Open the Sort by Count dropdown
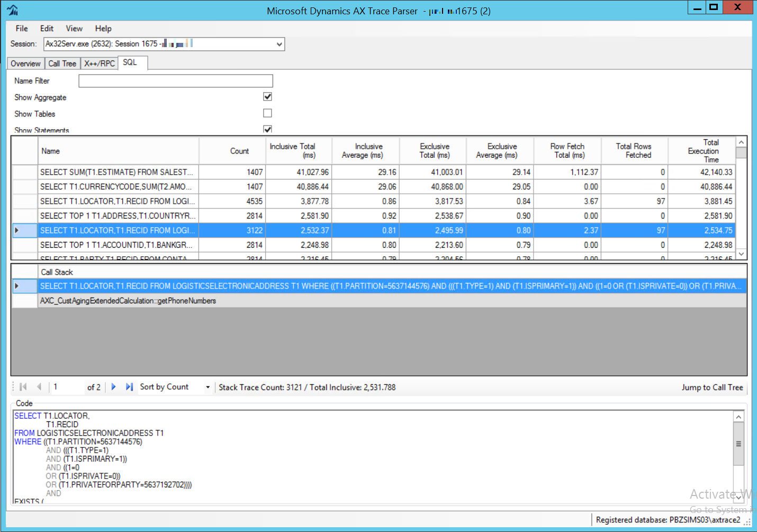The height and width of the screenshot is (532, 757). tap(208, 387)
